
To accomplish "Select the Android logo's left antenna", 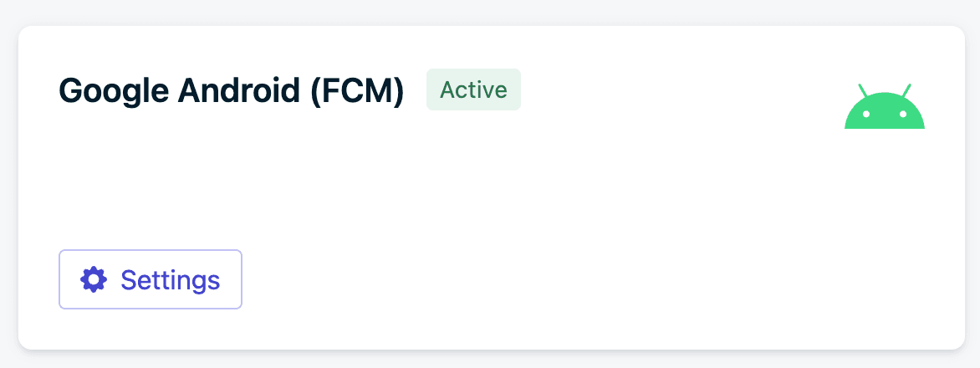I will pos(863,89).
